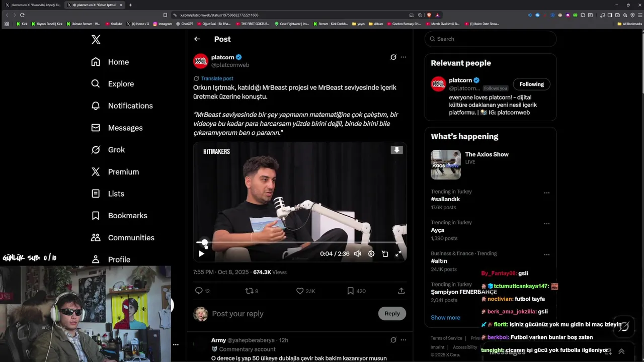Close the active platcorn Orkun tab
Screen dimensions: 644x362
click(x=120, y=5)
